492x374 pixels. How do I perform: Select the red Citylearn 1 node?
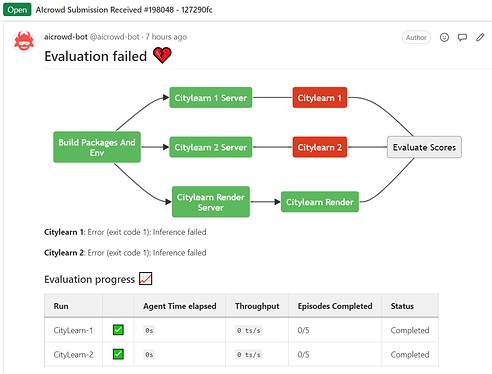coord(320,98)
